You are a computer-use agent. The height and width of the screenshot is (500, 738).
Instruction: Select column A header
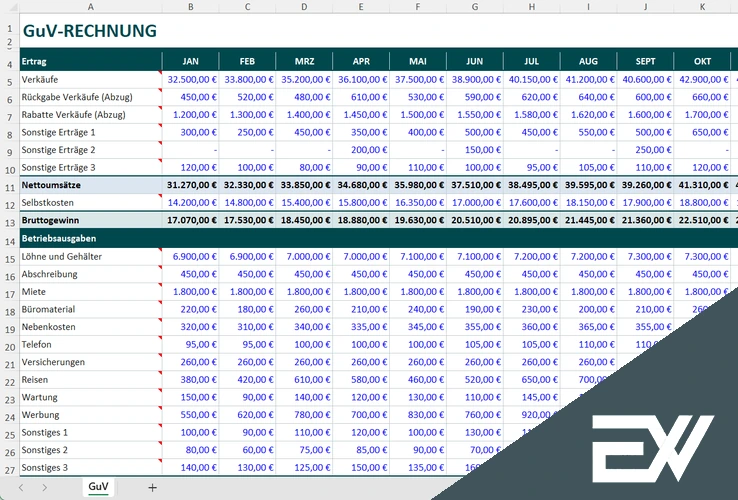(91, 7)
